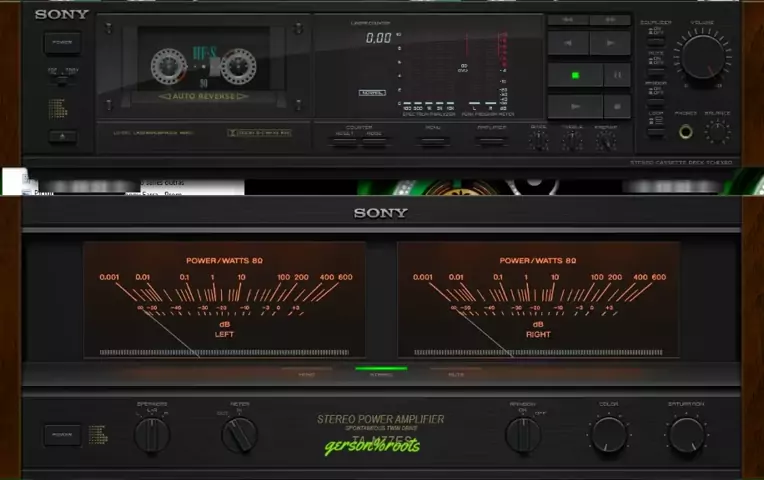Select Stereo mode with green indicator
This screenshot has height=480, width=764.
click(381, 372)
